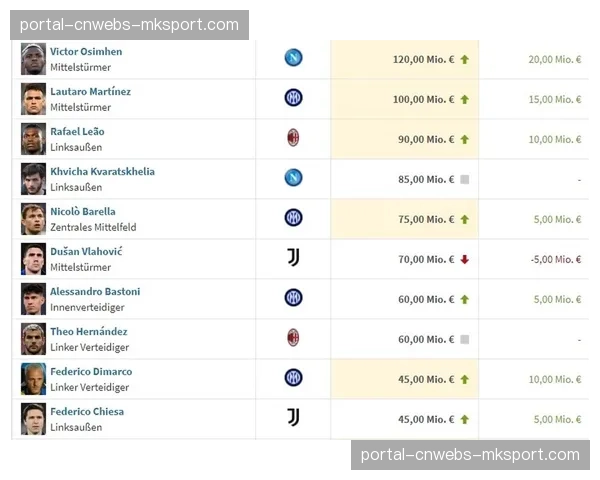
Task: Click Dušan Vlahović's -5,00 Mio. € difference value
Action: [x=557, y=260]
